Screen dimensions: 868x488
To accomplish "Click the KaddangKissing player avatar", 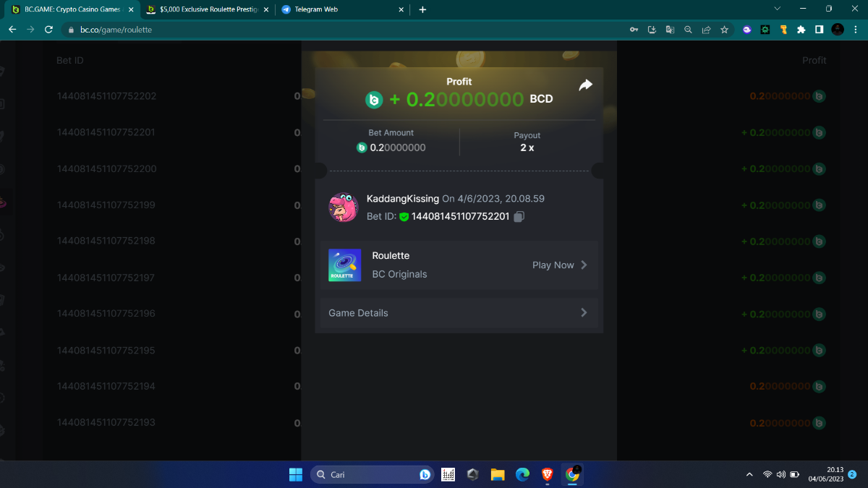I will [344, 207].
